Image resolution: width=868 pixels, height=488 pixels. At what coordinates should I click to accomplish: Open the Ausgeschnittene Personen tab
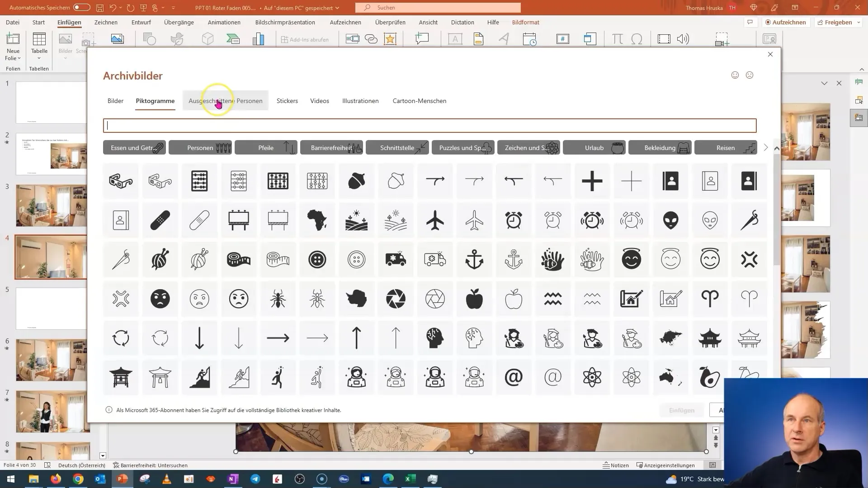[226, 101]
